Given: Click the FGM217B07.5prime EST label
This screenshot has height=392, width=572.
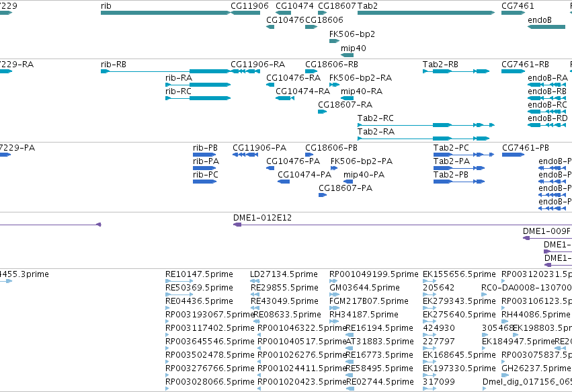Looking at the screenshot, I should tap(369, 301).
